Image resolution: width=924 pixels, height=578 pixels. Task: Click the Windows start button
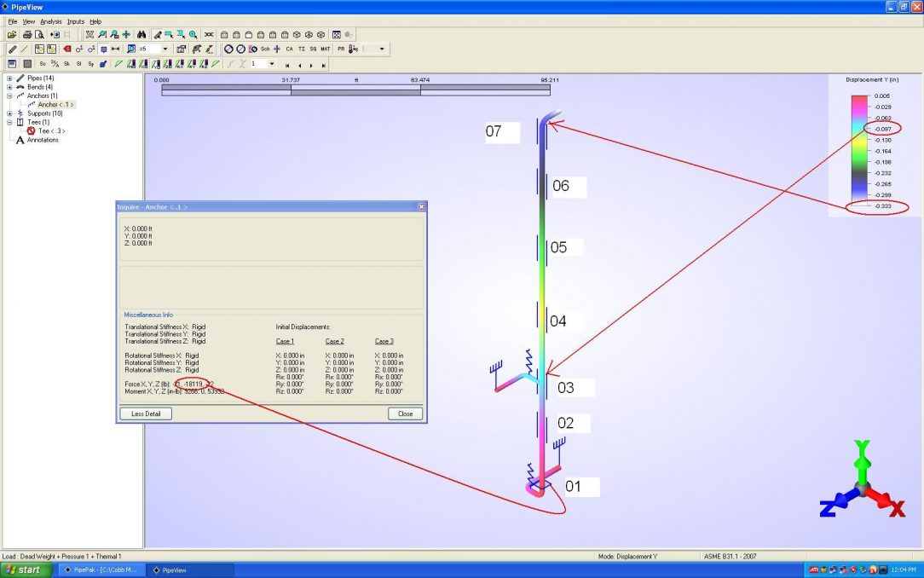24,569
